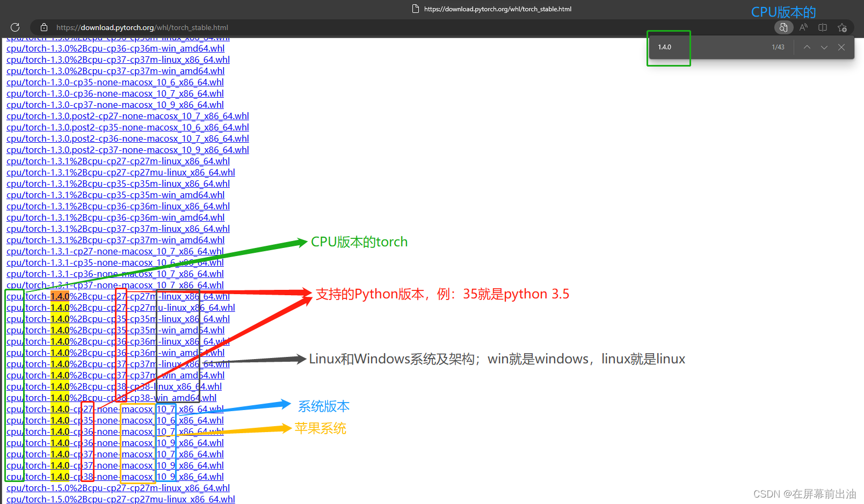Open torch-1.3.0 cp37 macosx_10_9 link
The height and width of the screenshot is (504, 864).
[115, 105]
